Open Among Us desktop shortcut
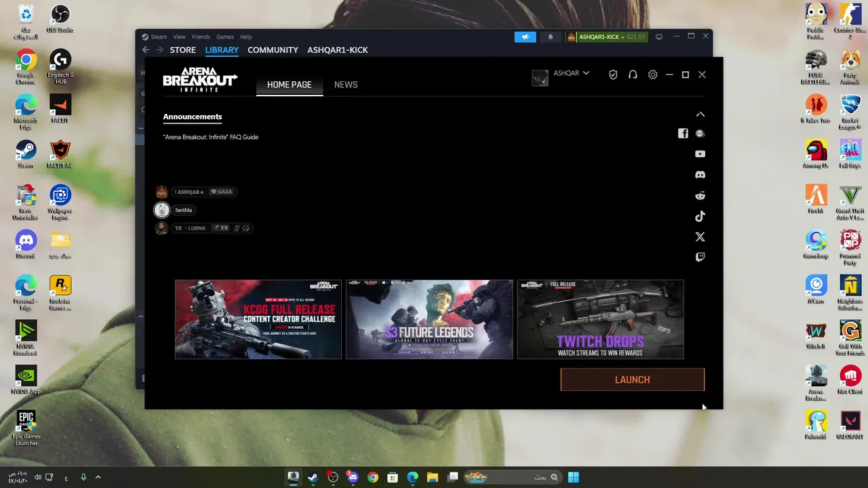 [x=816, y=154]
